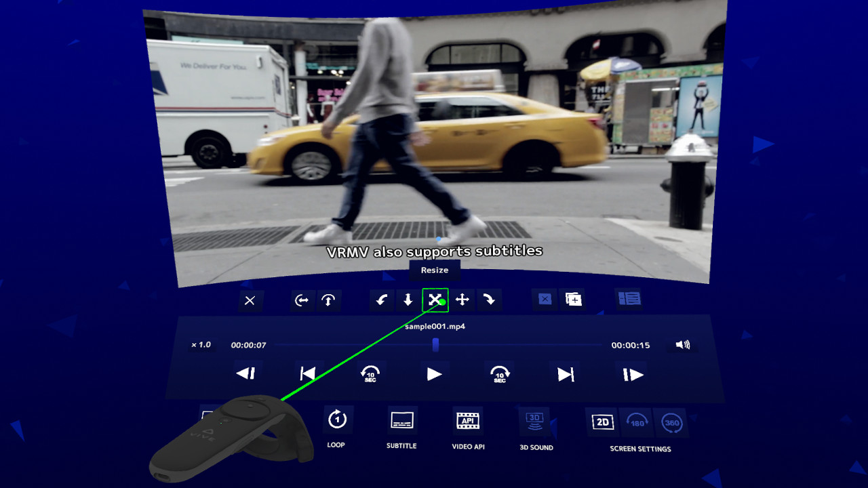
Task: Select the Resize tool
Action: pyautogui.click(x=435, y=300)
